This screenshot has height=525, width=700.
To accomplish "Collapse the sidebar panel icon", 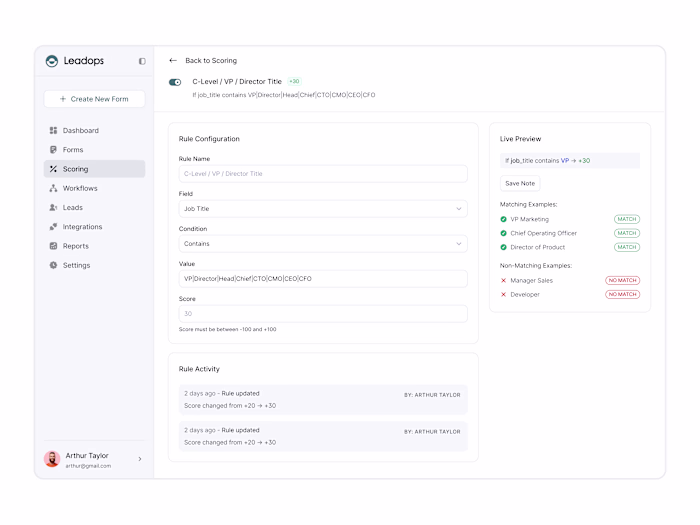I will [x=142, y=61].
